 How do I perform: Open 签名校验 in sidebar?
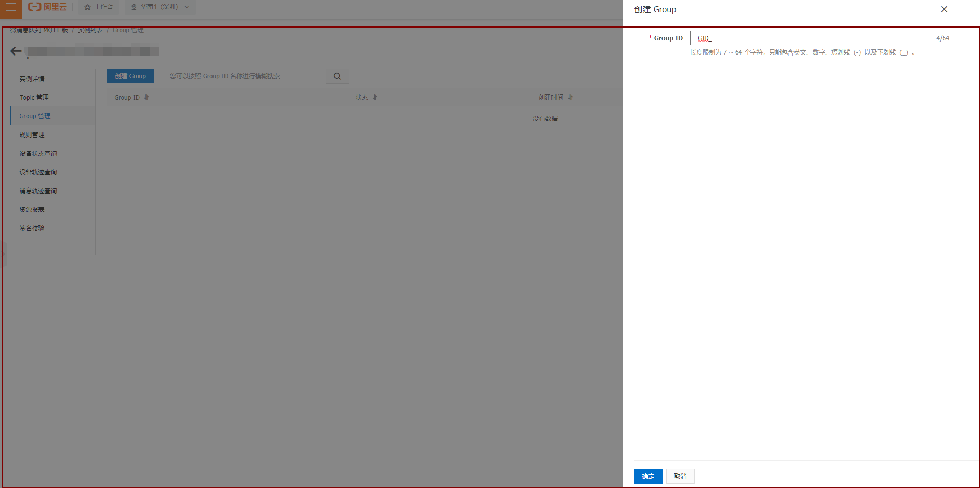[32, 228]
